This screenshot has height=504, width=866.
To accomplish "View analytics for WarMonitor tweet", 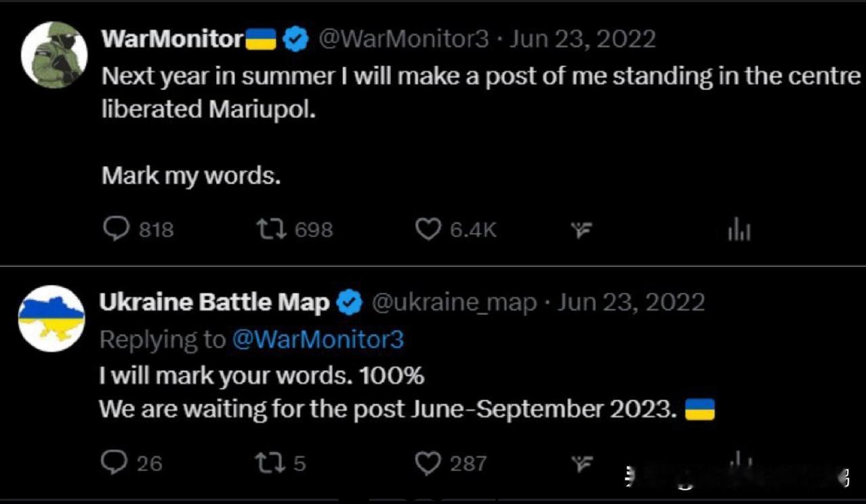I will point(739,231).
